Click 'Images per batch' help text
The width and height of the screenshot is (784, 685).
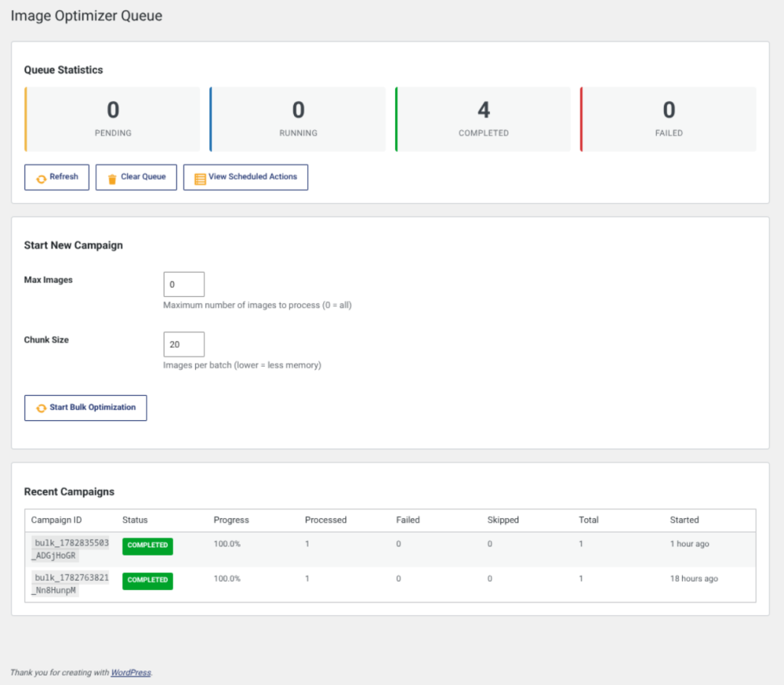(x=242, y=365)
